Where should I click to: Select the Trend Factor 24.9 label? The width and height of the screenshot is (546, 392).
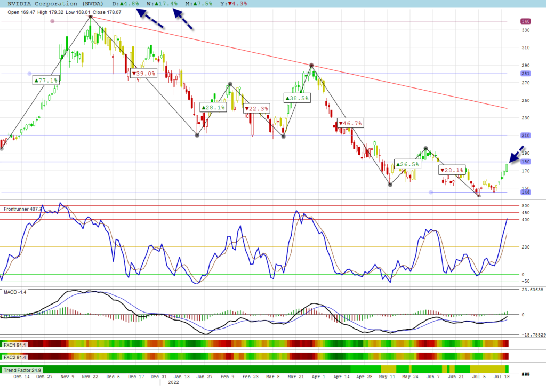(22, 370)
